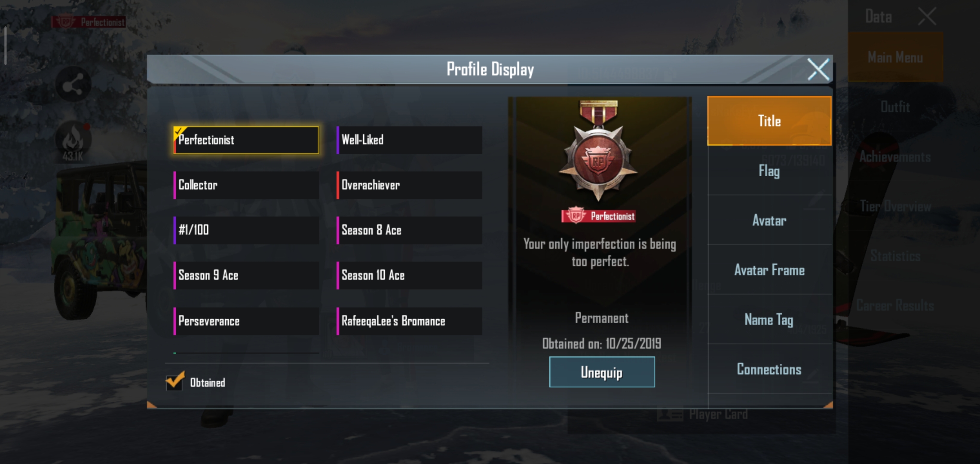Click the share icon on left side
Viewport: 980px width, 464px height.
click(73, 85)
